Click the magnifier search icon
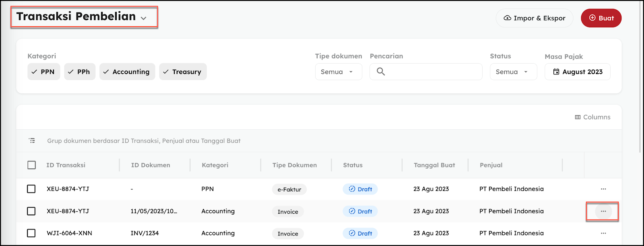 coord(381,72)
